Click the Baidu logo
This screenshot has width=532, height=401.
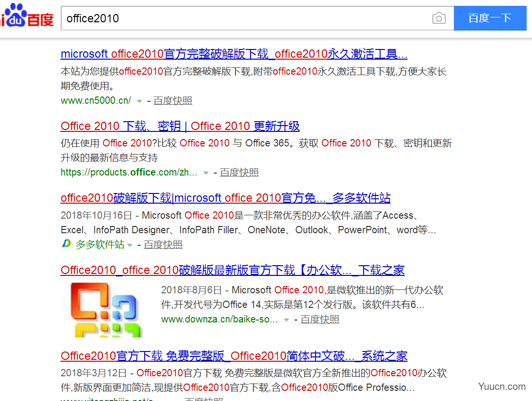coord(27,16)
